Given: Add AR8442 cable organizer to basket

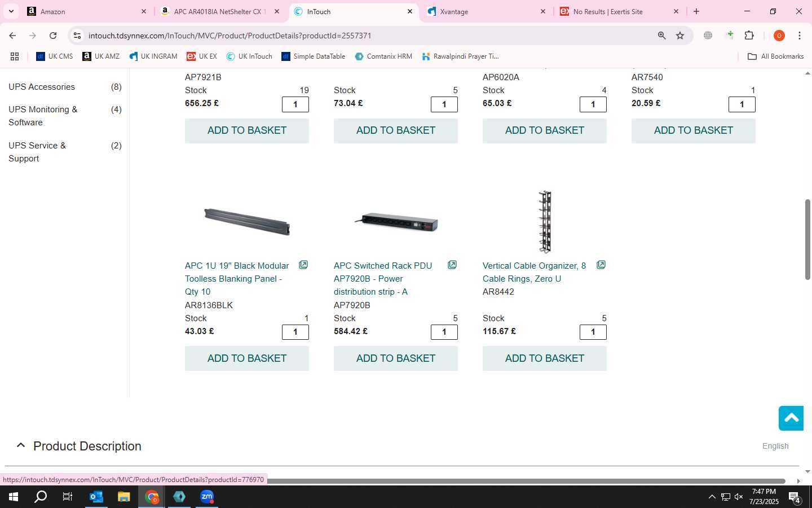Looking at the screenshot, I should (x=545, y=358).
